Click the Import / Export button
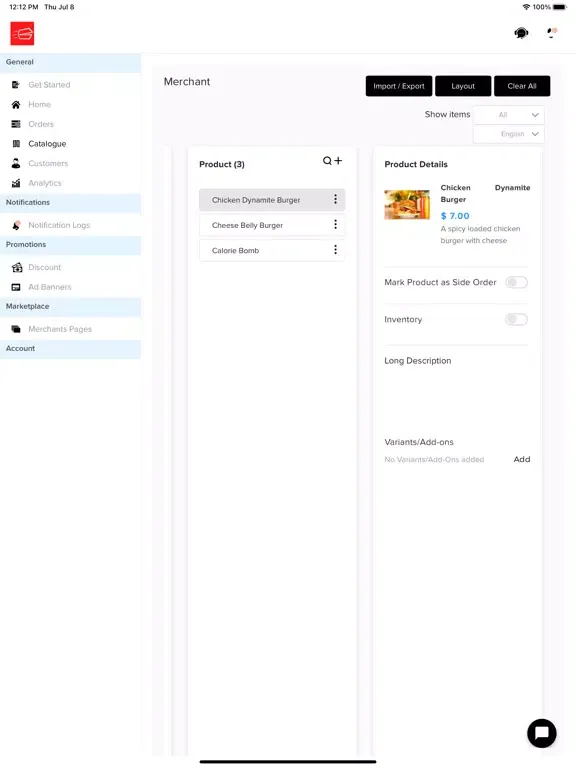 click(399, 86)
